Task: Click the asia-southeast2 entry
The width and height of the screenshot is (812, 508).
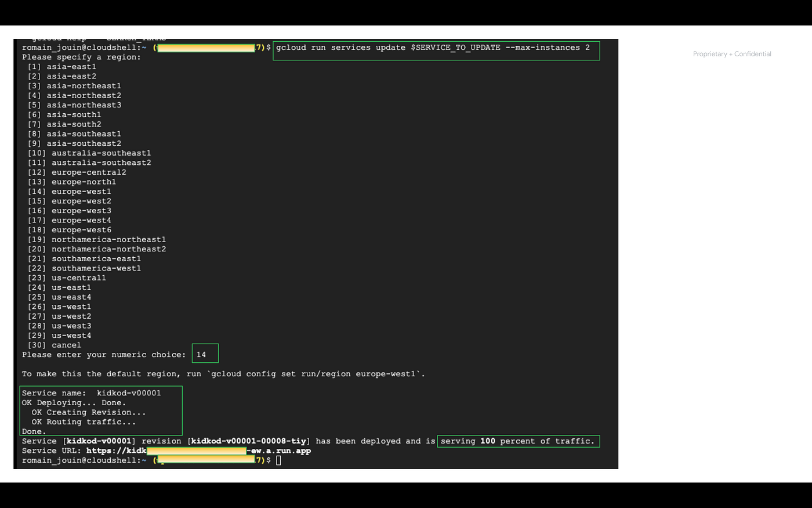Action: point(74,143)
